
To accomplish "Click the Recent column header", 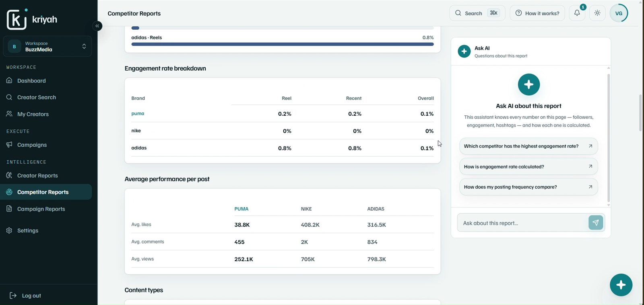I will tap(354, 98).
